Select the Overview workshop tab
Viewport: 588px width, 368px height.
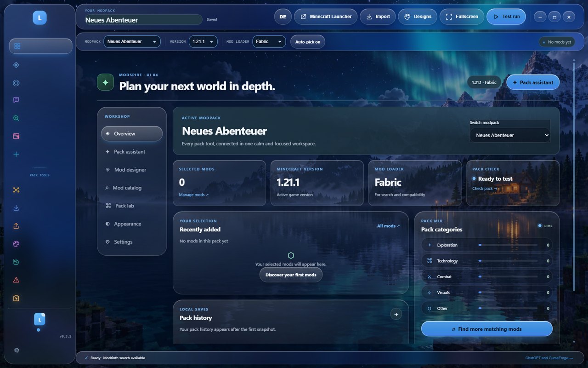pos(132,134)
